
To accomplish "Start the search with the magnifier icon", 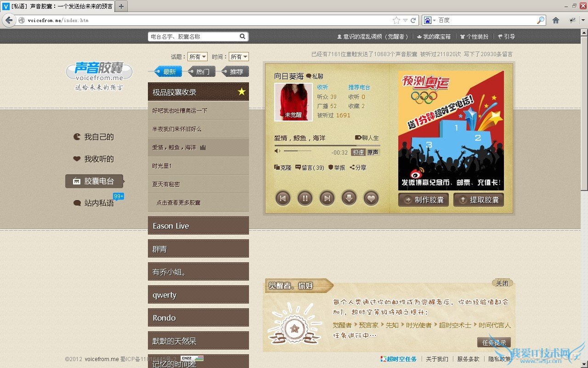I will tap(243, 36).
